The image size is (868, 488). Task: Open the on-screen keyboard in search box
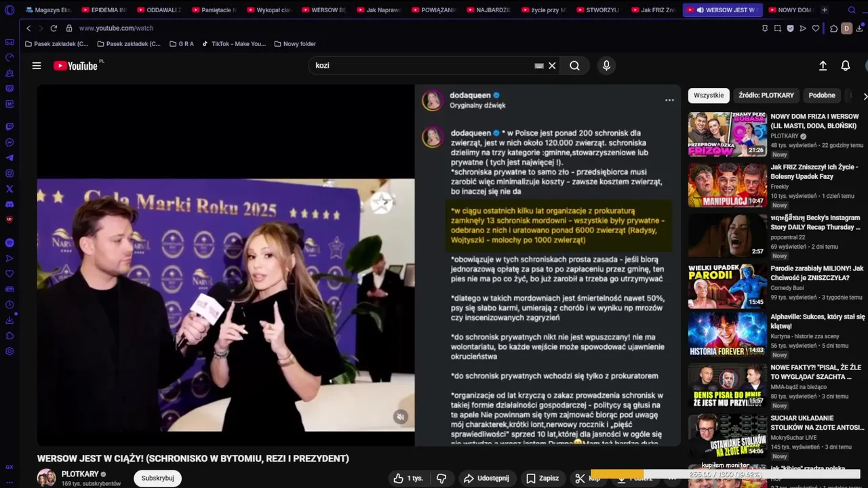[539, 66]
